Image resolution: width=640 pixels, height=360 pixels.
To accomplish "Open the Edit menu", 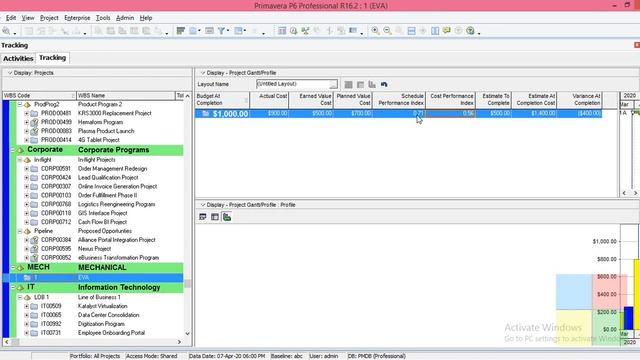I will pyautogui.click(x=11, y=18).
